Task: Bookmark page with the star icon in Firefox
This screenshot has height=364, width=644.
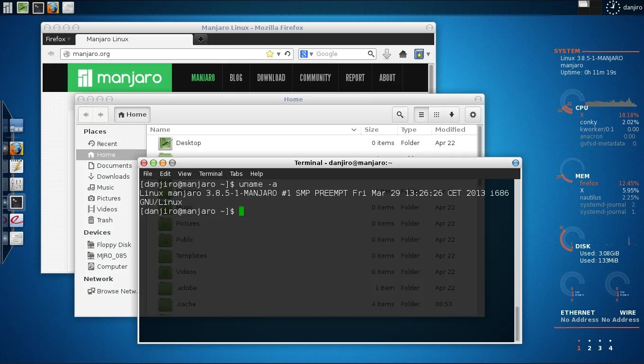Action: [270, 54]
